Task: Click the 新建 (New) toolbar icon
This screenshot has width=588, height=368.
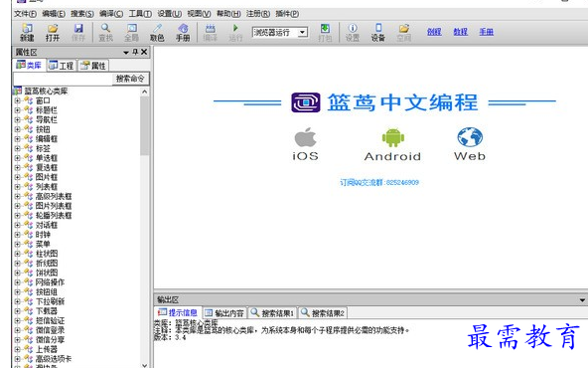Action: click(27, 28)
